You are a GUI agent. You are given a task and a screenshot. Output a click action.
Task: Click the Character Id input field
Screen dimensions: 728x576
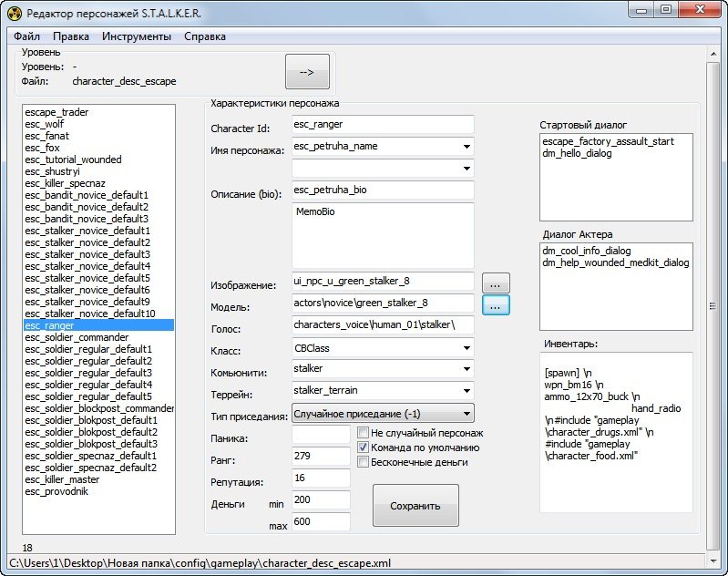click(x=383, y=124)
